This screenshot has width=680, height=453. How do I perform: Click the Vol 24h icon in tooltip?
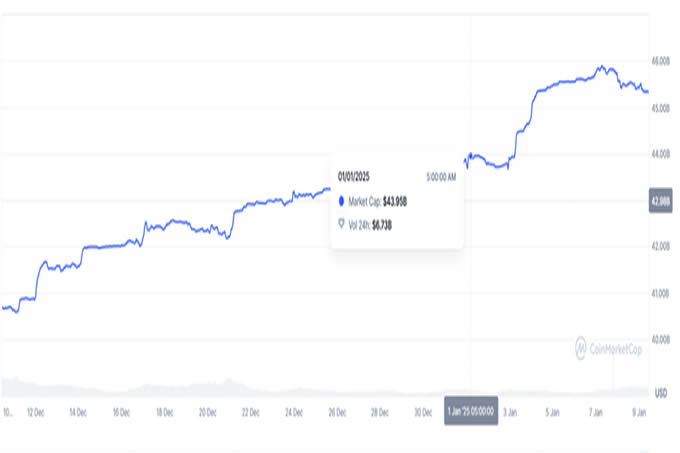[x=343, y=224]
